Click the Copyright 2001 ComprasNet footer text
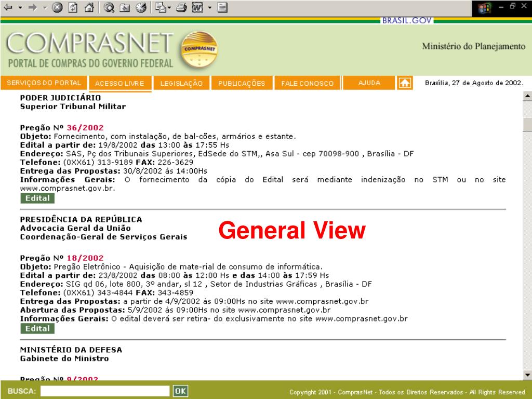This screenshot has height=399, width=532. pos(407,392)
